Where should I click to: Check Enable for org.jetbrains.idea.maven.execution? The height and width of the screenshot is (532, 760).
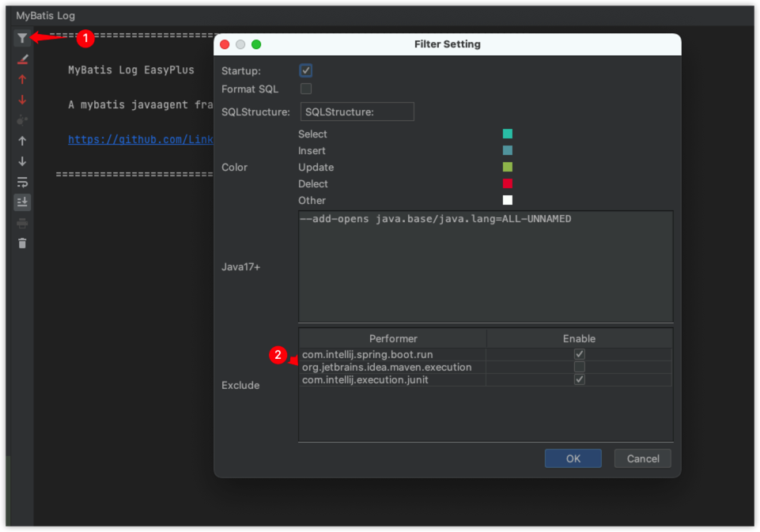point(579,366)
